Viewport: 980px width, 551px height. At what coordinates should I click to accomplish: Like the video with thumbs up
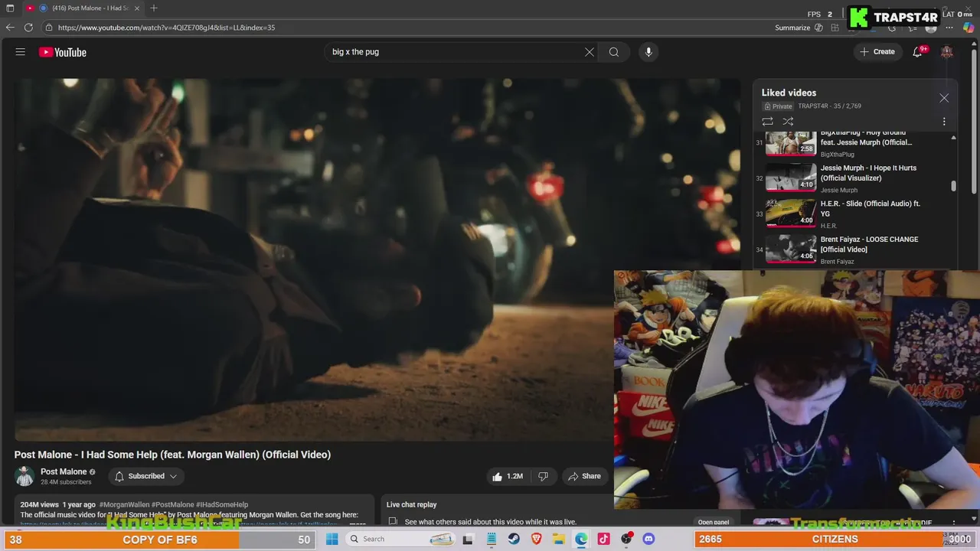coord(508,476)
